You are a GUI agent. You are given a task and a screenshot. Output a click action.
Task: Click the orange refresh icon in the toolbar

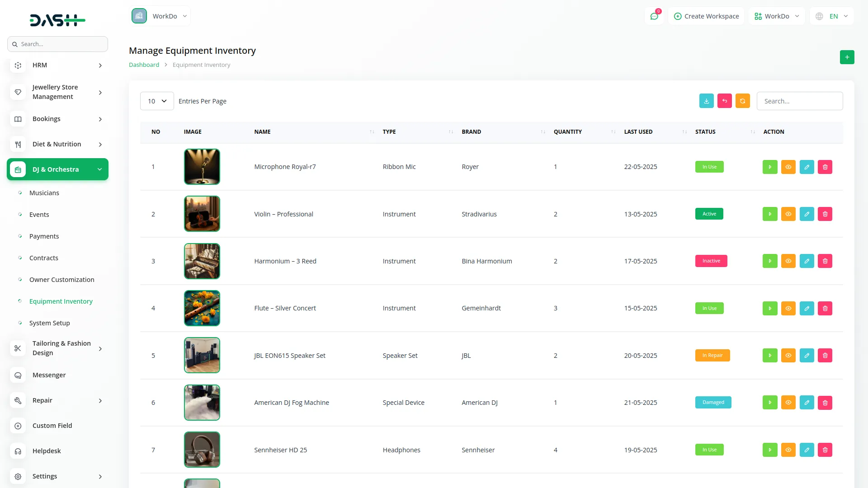point(742,101)
